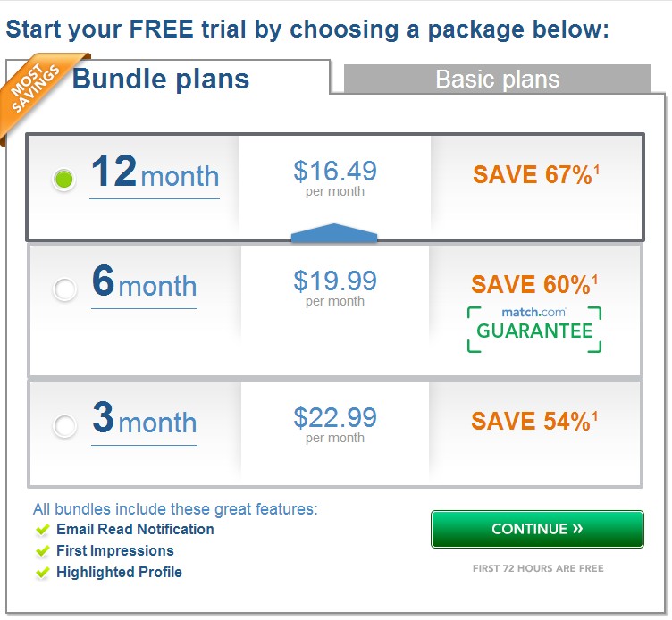Click the 3 month plan link
This screenshot has width=672, height=620.
pos(145,419)
